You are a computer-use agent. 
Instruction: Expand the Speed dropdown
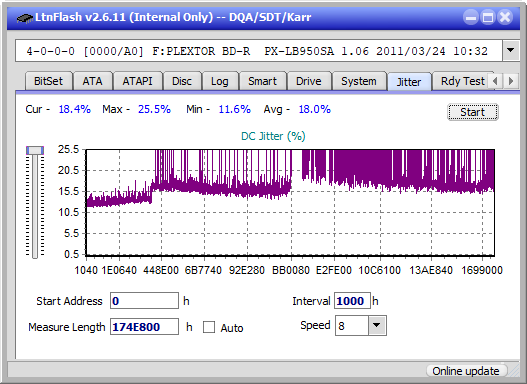[377, 325]
